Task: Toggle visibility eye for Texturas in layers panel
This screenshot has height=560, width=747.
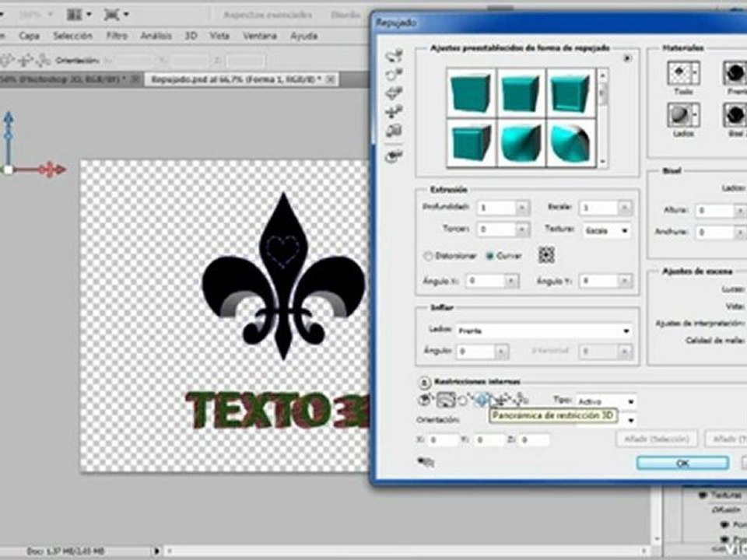Action: tap(702, 495)
